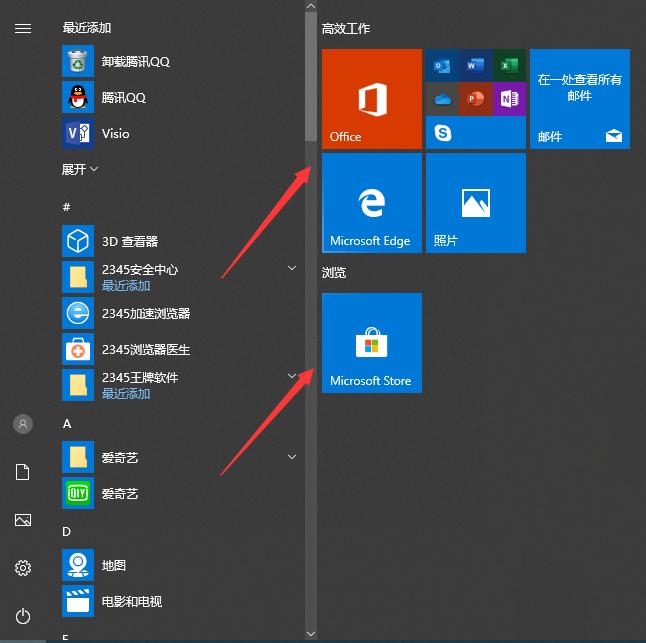
Task: Open the Documents sidebar icon
Action: click(23, 472)
